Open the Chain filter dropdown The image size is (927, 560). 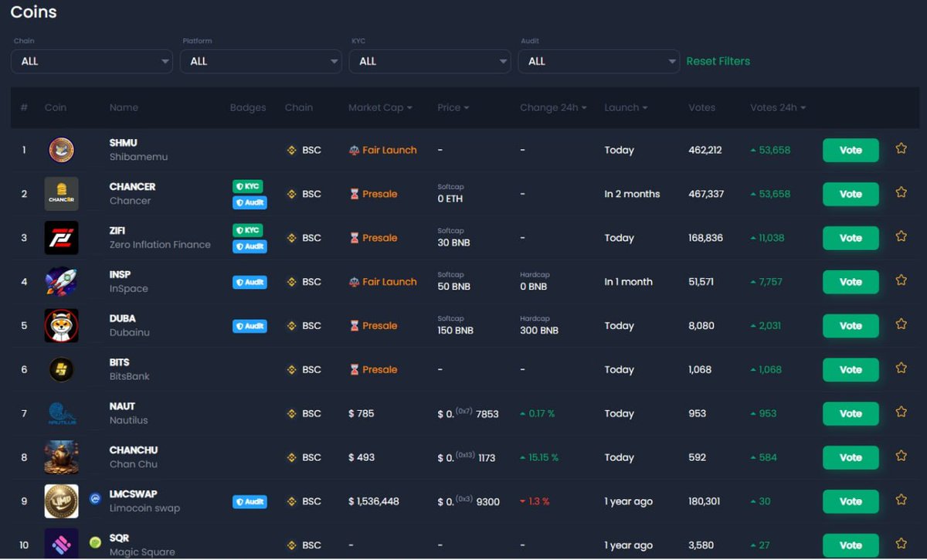click(92, 61)
